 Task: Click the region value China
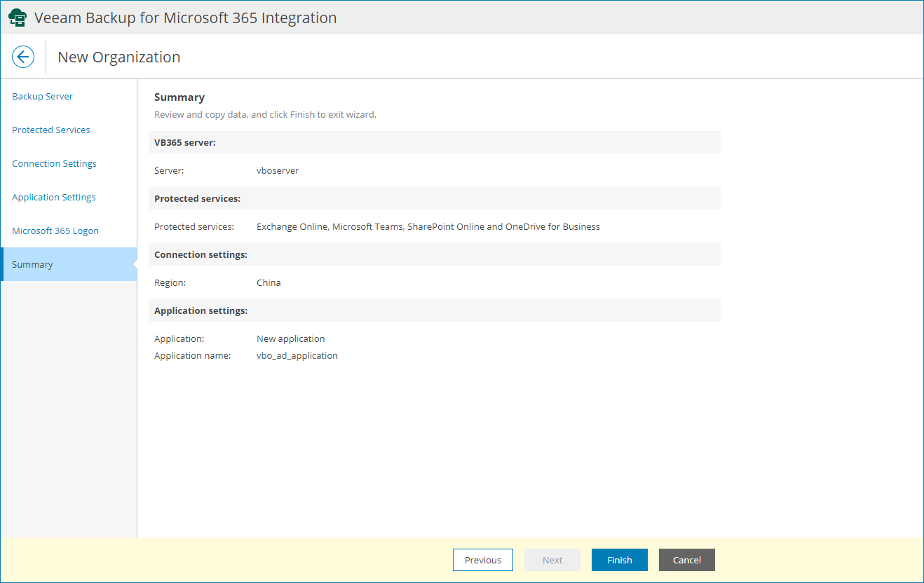269,282
